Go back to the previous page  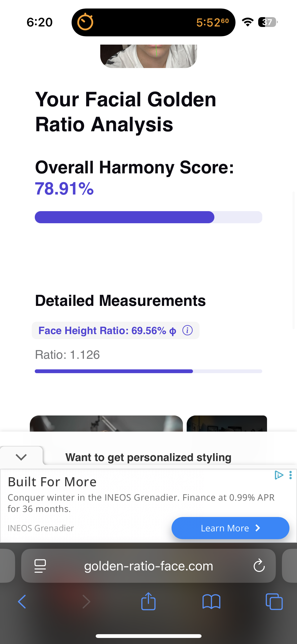click(22, 602)
